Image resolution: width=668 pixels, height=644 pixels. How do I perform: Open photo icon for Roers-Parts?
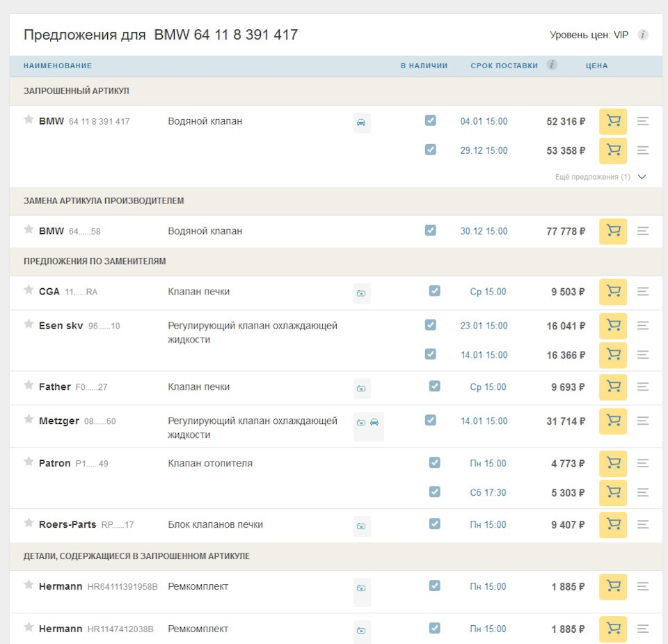pyautogui.click(x=361, y=526)
